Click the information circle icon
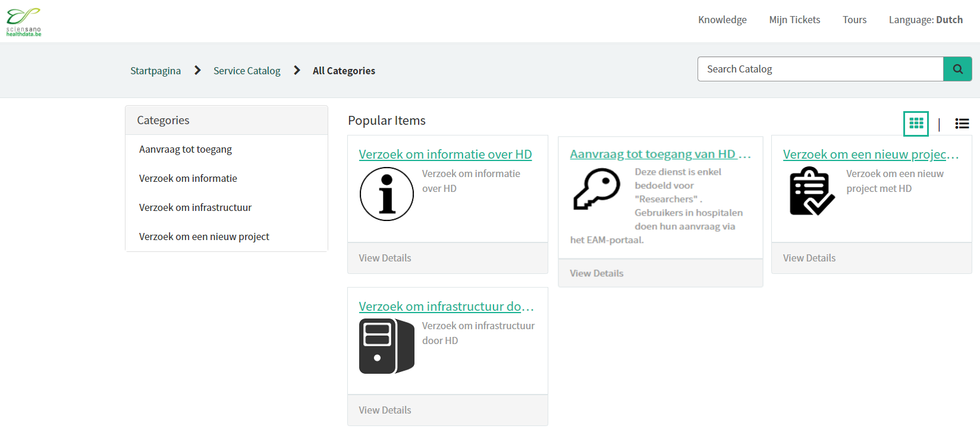 point(387,194)
